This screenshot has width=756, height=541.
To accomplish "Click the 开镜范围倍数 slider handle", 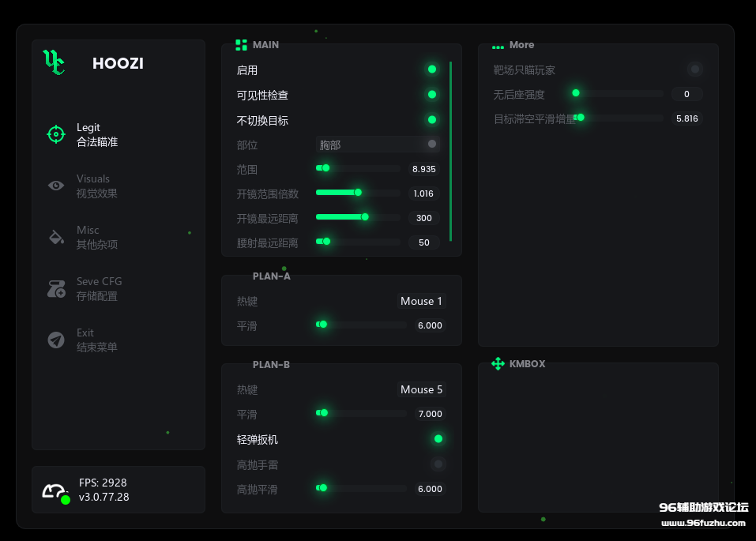I will [x=358, y=193].
